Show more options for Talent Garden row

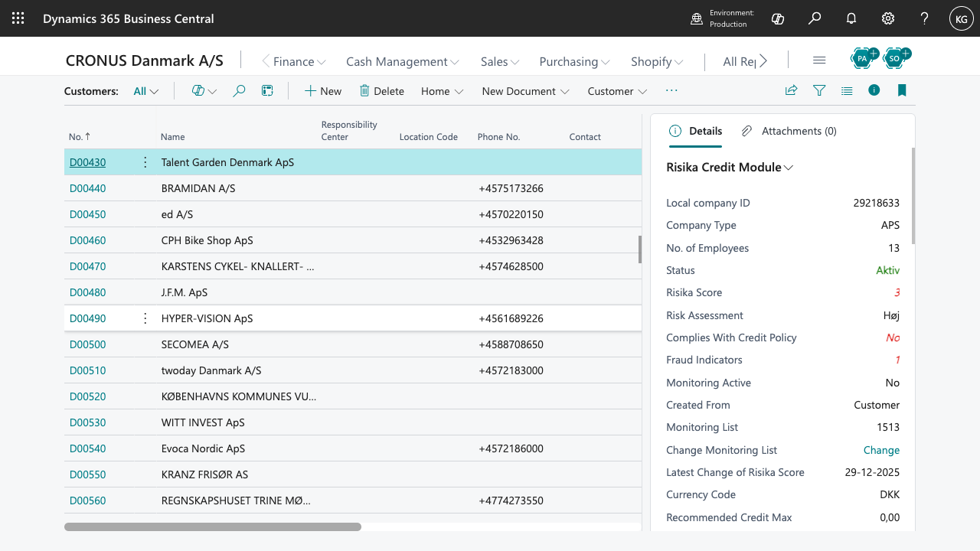pos(145,162)
